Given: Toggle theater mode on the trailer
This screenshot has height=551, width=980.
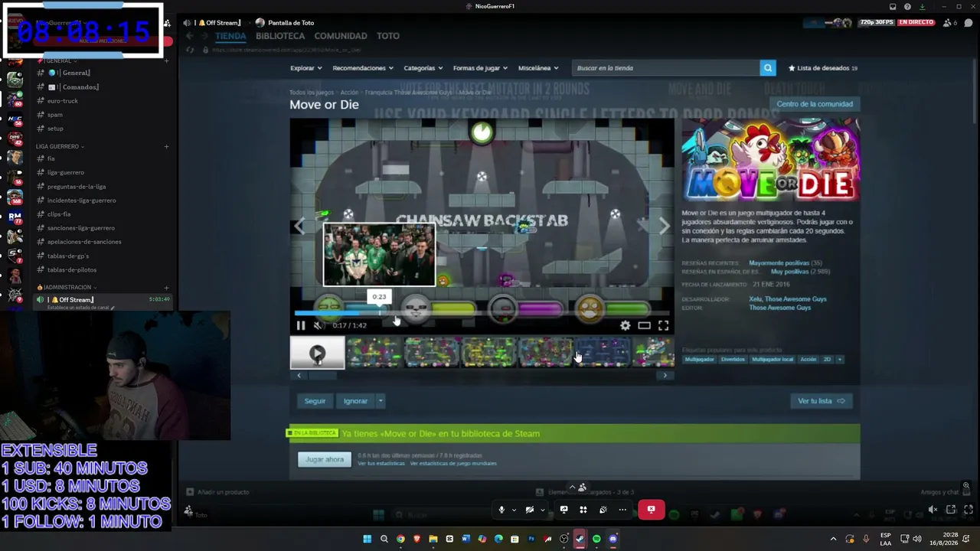Looking at the screenshot, I should coord(645,325).
